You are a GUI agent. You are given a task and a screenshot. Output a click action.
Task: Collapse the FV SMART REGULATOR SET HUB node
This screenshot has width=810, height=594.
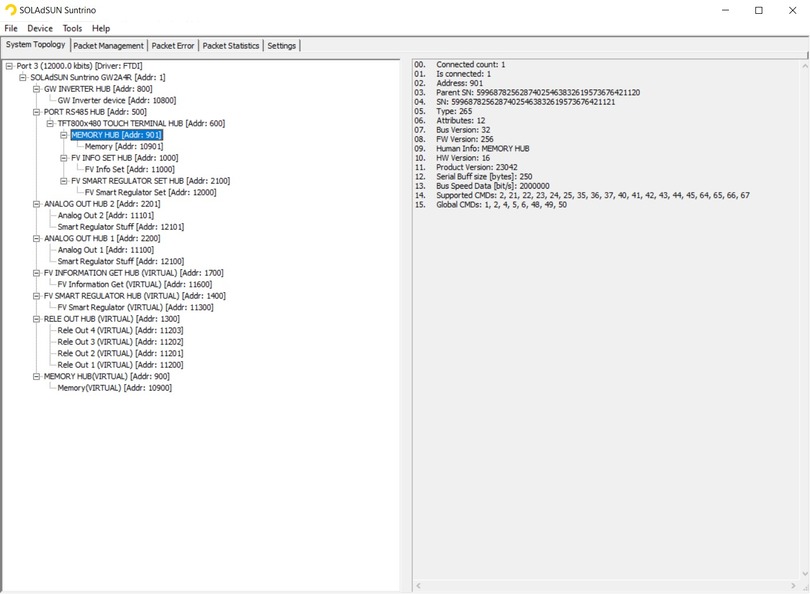[x=64, y=181]
